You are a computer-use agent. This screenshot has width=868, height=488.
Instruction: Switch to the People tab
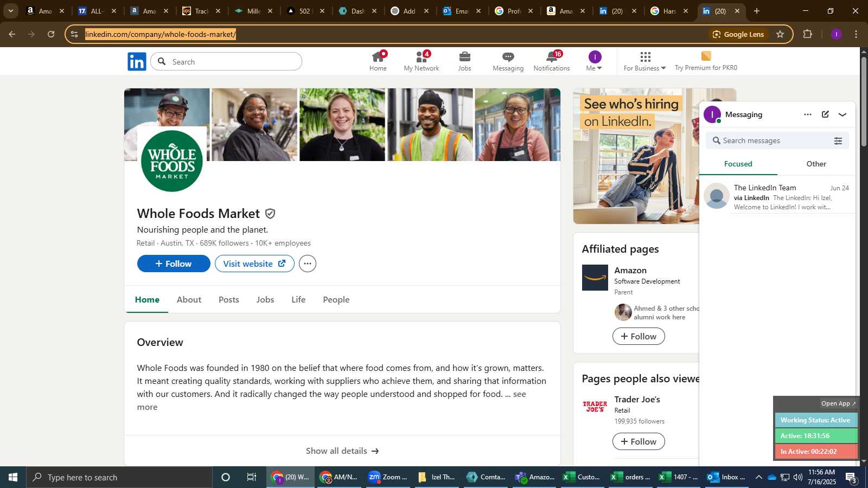[336, 299]
